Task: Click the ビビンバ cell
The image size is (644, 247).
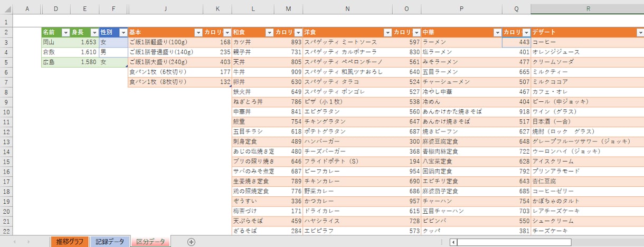Action: pos(461,221)
